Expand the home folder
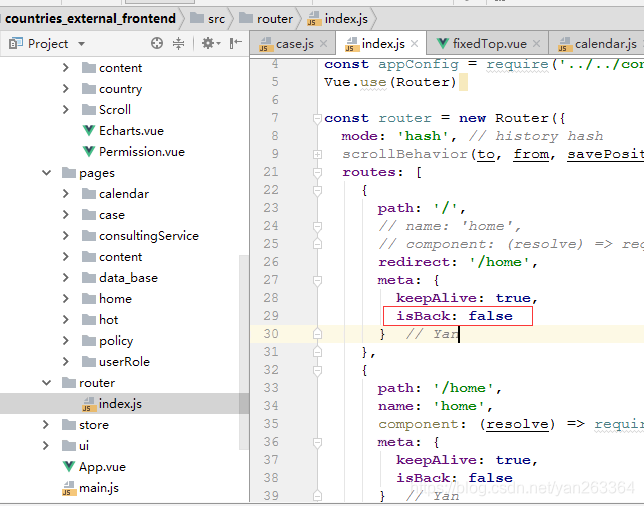This screenshot has height=506, width=644. point(66,298)
